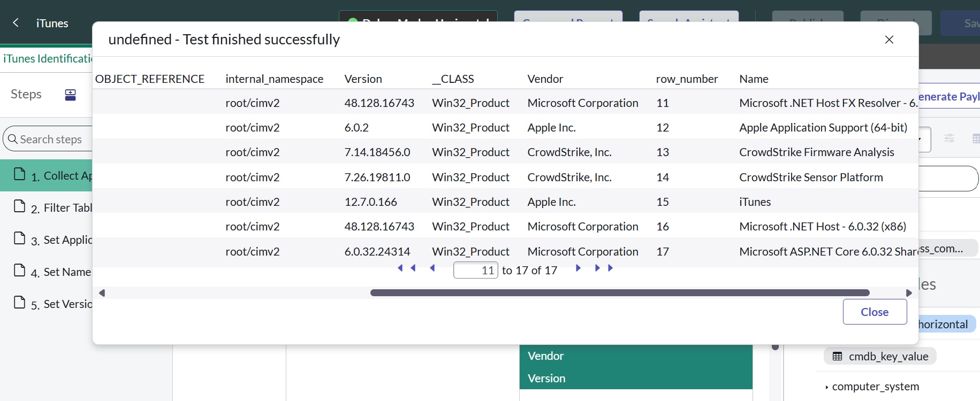Close the test result dialog with X
980x401 pixels.
click(x=889, y=40)
